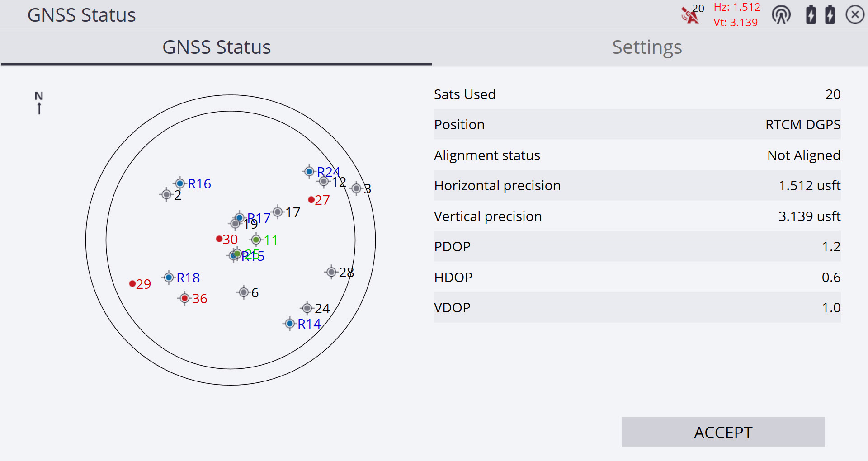Click green satellite 11 marker
This screenshot has width=868, height=461.
click(256, 240)
